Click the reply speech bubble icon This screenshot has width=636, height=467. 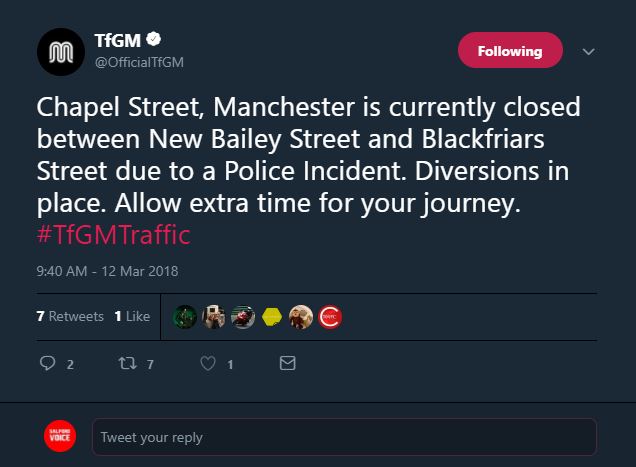coord(47,364)
